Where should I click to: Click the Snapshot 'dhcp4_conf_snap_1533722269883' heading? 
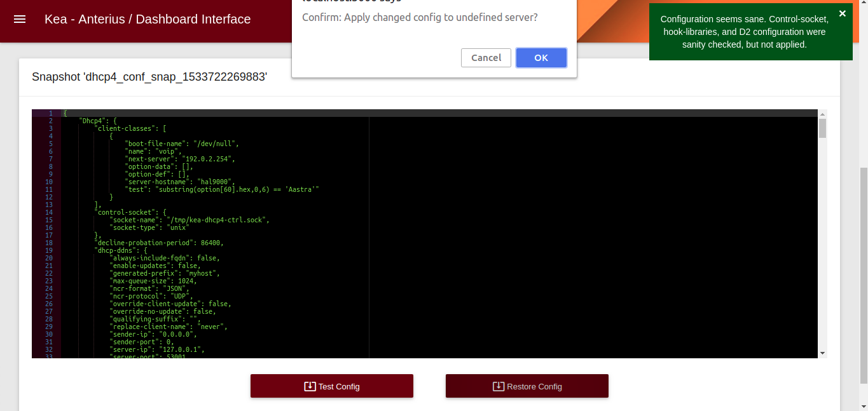[149, 77]
